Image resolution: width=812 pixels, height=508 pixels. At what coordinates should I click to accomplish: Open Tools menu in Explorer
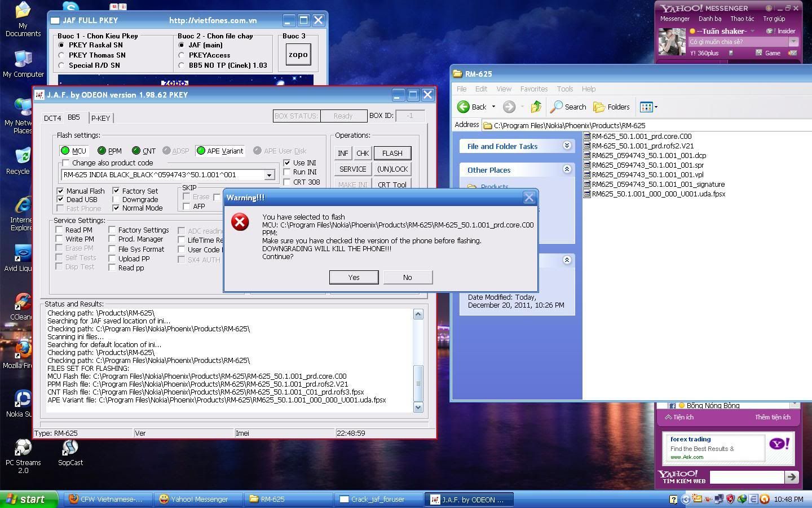click(564, 89)
